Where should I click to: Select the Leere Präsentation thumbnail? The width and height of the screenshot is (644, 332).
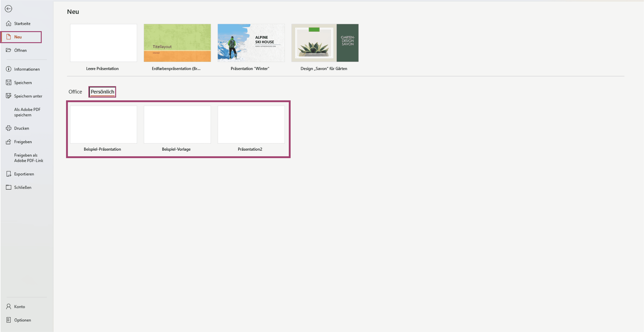pyautogui.click(x=103, y=43)
